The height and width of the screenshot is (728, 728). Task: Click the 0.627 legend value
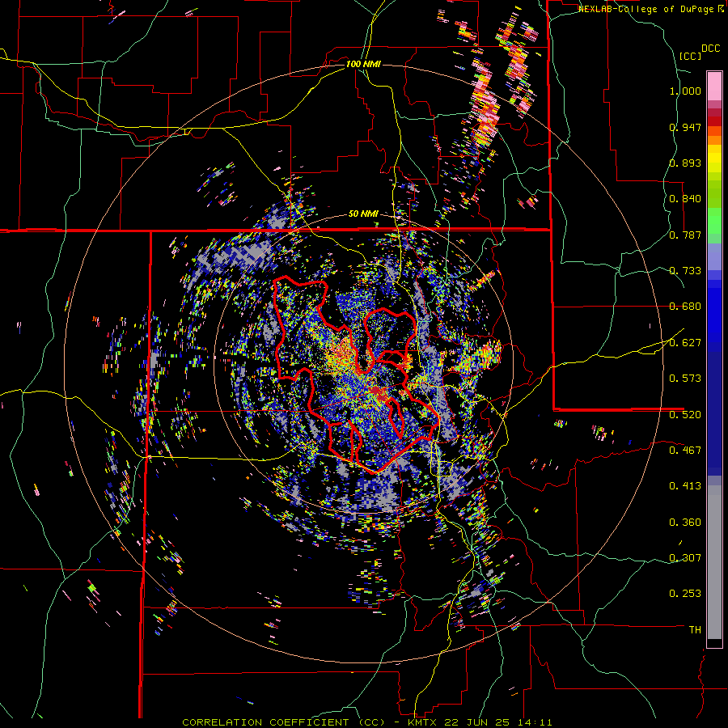click(685, 343)
